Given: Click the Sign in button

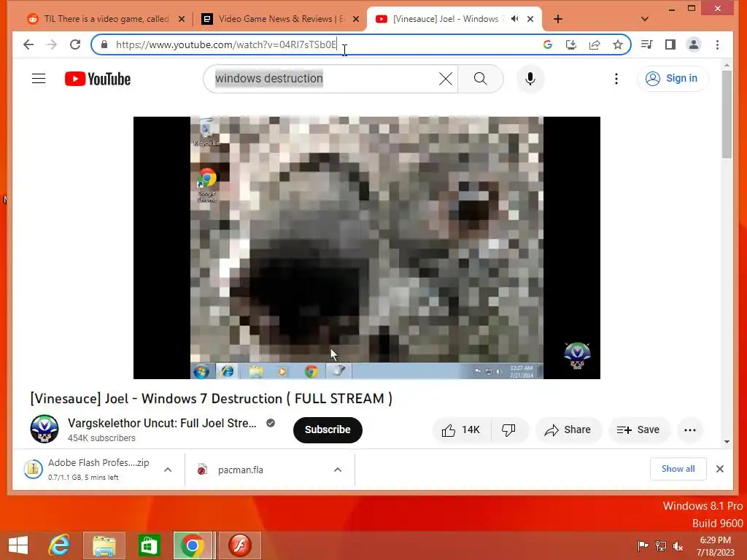Looking at the screenshot, I should point(673,79).
